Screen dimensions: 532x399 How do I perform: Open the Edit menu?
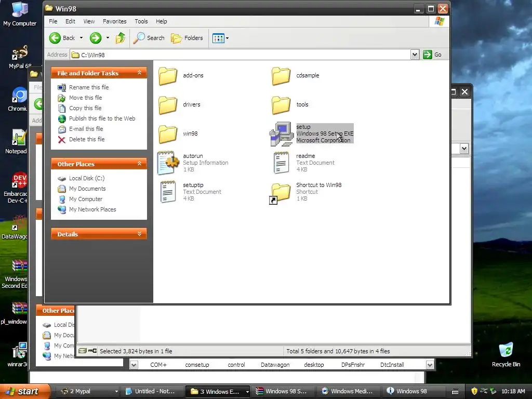[x=70, y=21]
